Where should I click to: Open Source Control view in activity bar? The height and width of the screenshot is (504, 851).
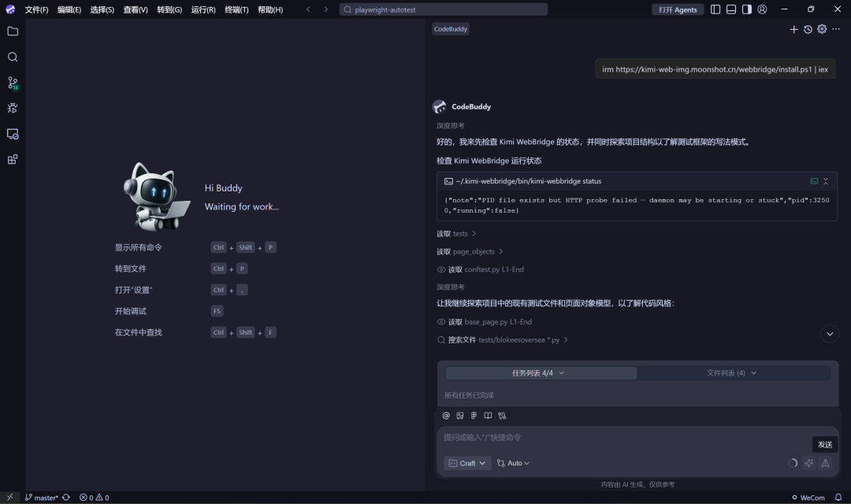(x=13, y=83)
